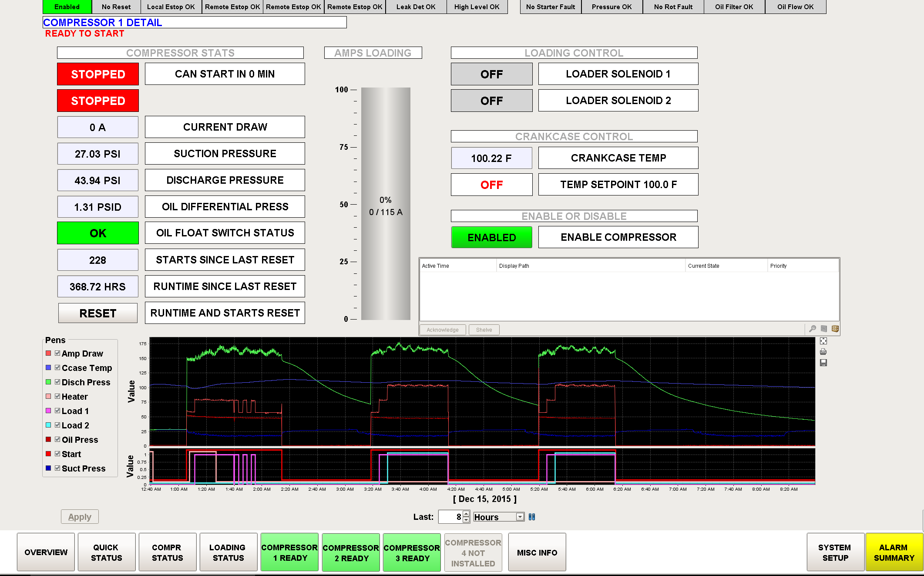Click the RESET runtime and starts button
Screen dimensions: 924x576
tap(98, 313)
